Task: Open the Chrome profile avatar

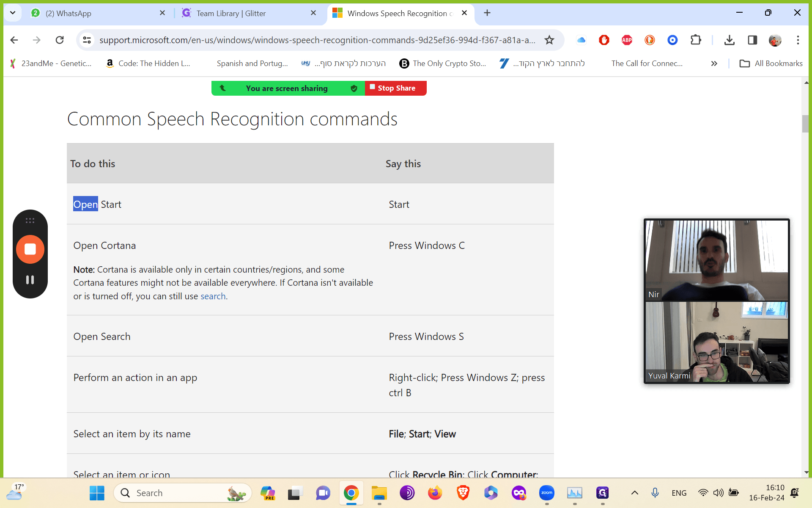Action: tap(775, 40)
